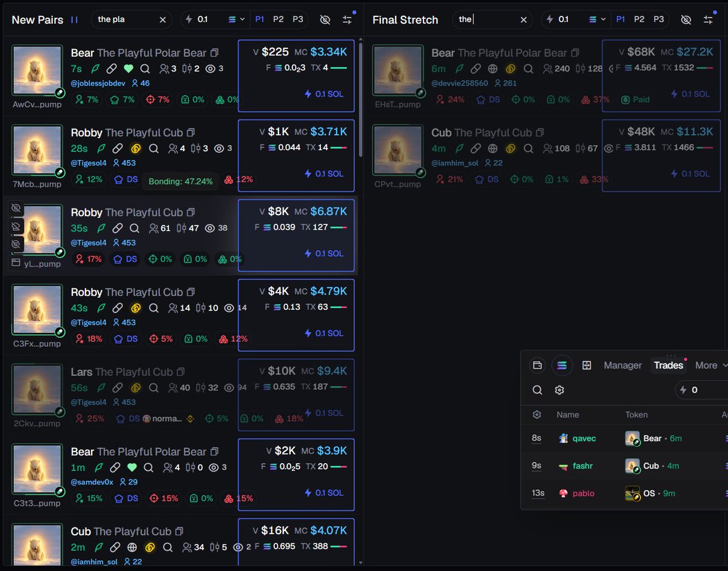Click the 'Bonding: 47.24%' label
728x571 pixels.
[x=181, y=181]
